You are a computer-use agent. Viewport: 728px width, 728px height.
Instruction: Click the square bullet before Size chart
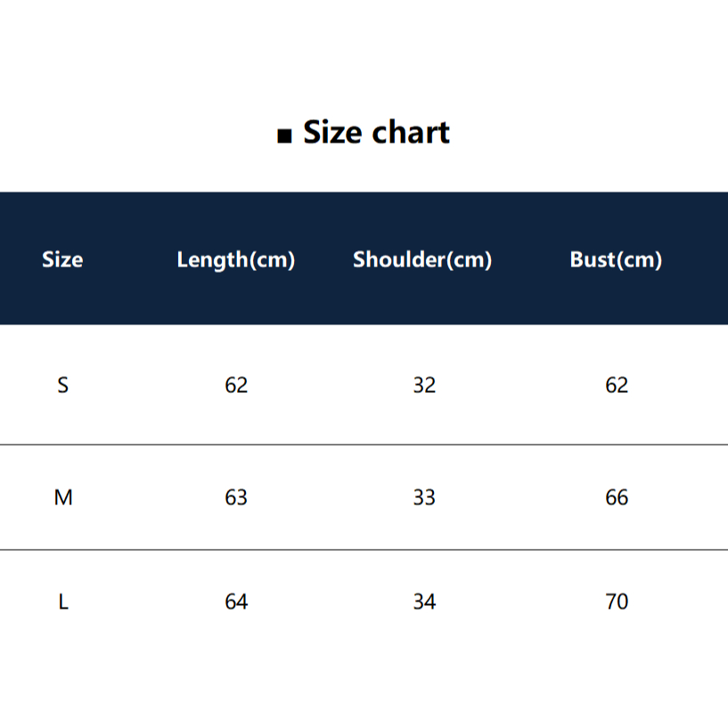click(284, 136)
